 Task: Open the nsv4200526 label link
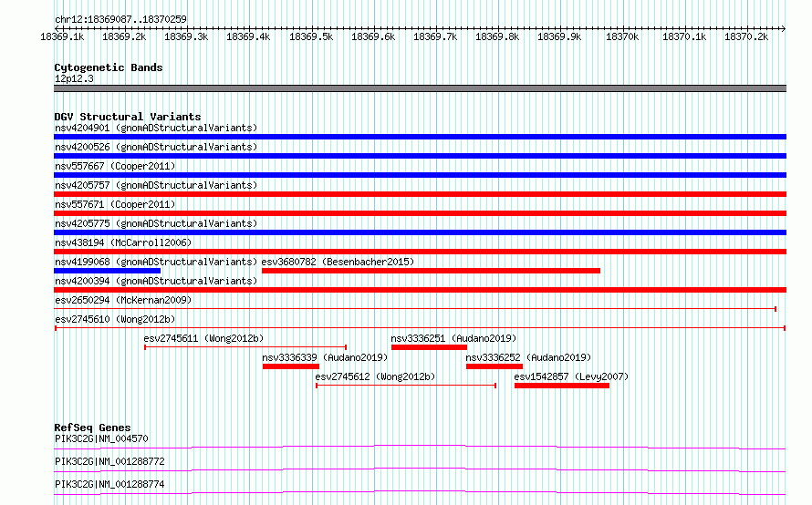click(x=156, y=148)
